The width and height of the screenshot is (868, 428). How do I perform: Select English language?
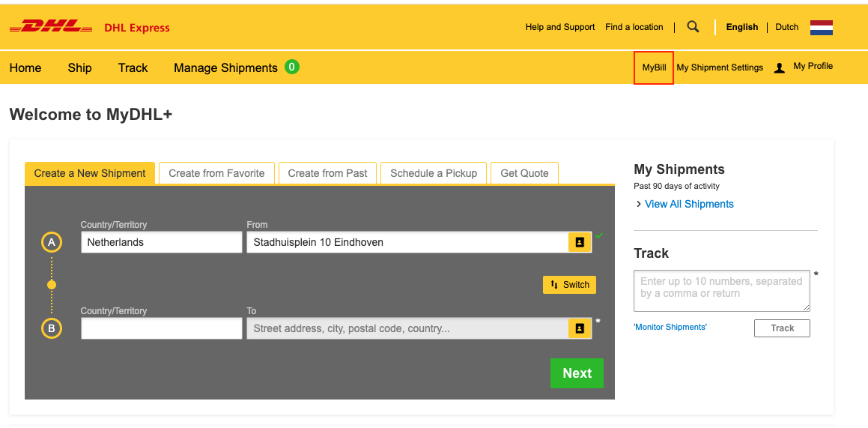click(x=741, y=27)
